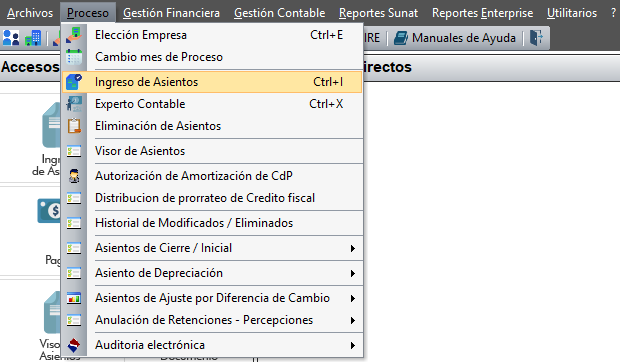620x362 pixels.
Task: Select Ingreso de Asientos menu entry
Action: [x=213, y=82]
